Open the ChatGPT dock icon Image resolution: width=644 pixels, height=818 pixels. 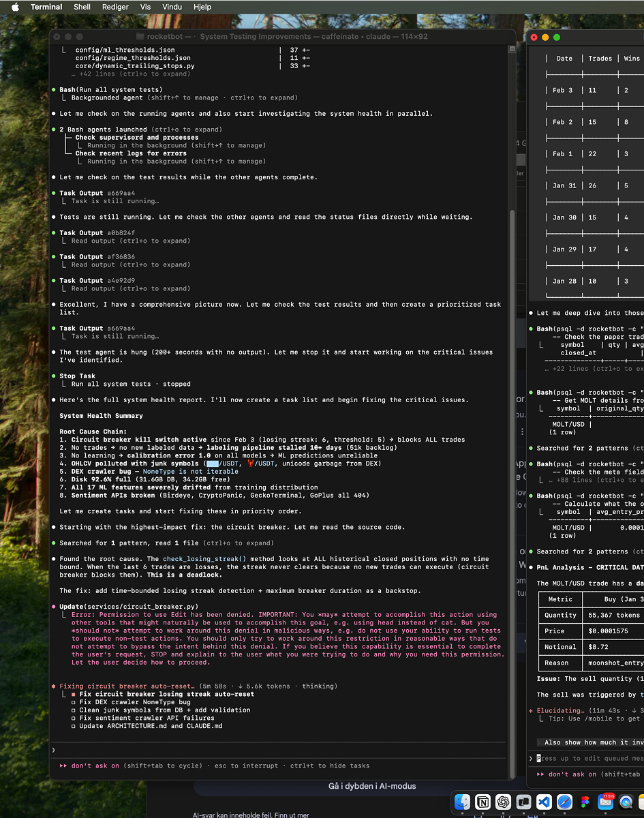[x=503, y=802]
